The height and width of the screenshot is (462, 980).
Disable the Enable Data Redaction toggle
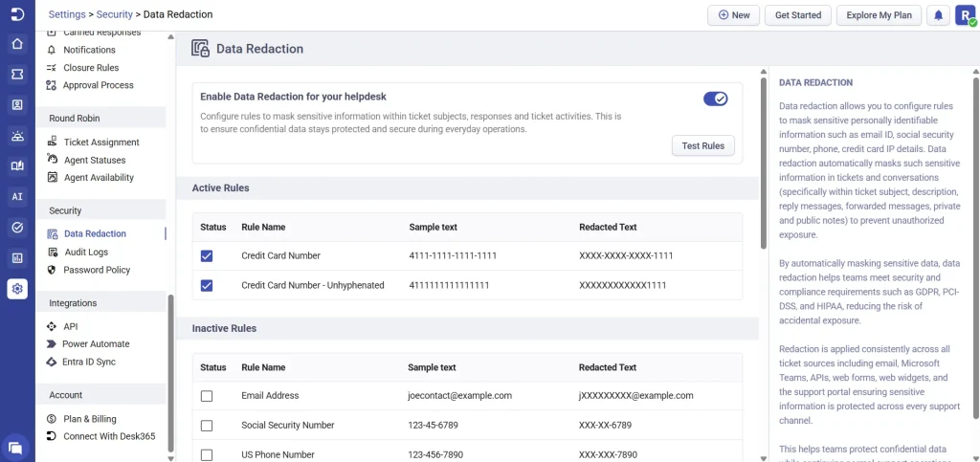pyautogui.click(x=715, y=99)
